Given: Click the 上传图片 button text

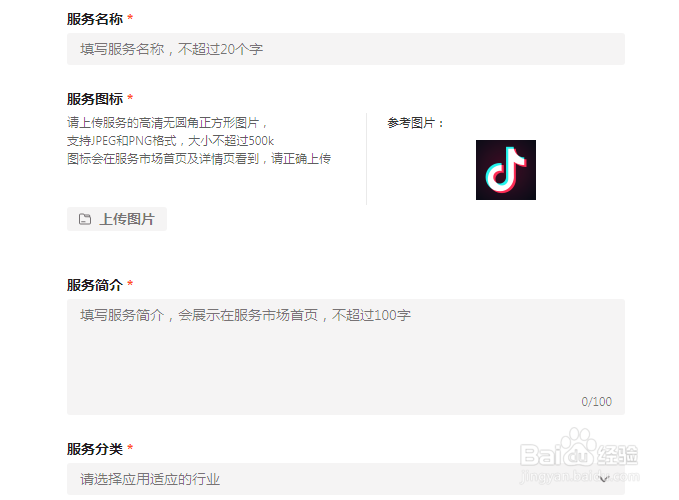Looking at the screenshot, I should 127,219.
